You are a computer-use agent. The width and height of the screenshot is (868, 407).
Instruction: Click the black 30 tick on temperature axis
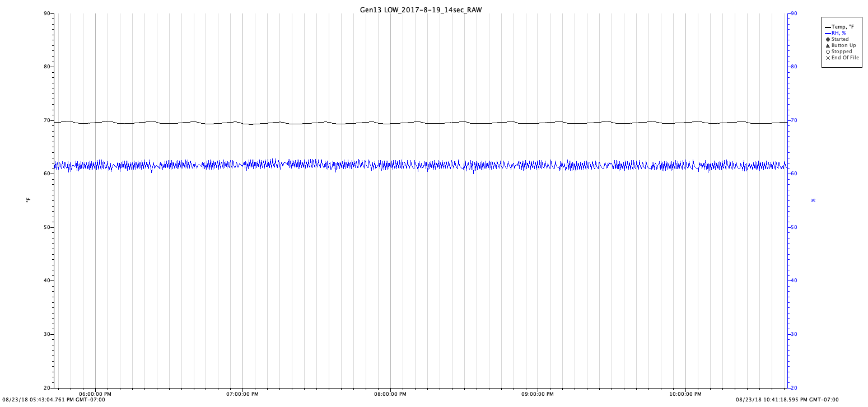pos(48,334)
